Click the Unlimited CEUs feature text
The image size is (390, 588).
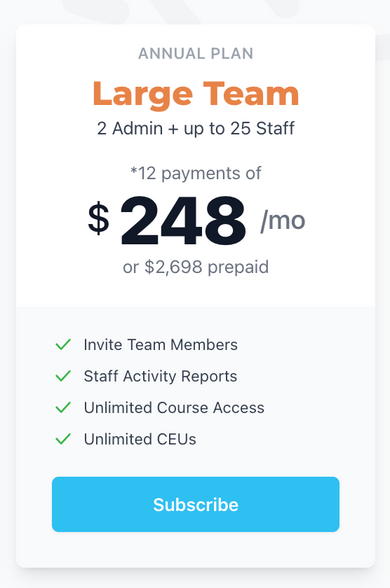point(140,439)
